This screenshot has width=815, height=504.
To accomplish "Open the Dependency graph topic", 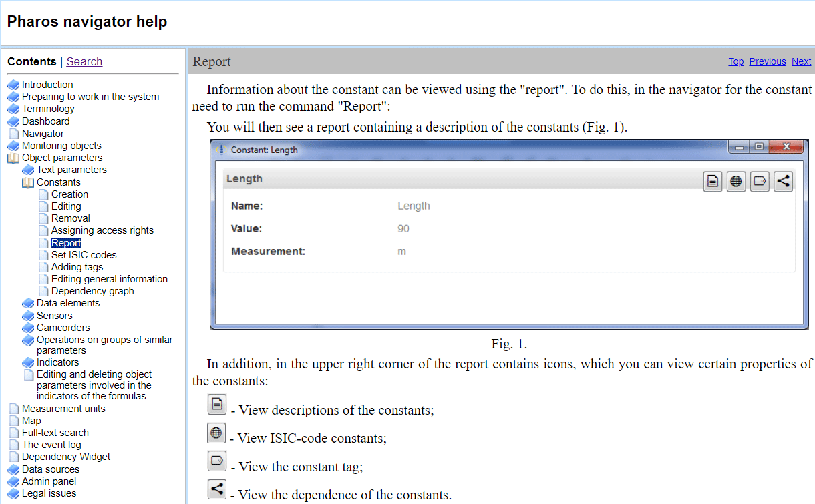I will point(92,291).
